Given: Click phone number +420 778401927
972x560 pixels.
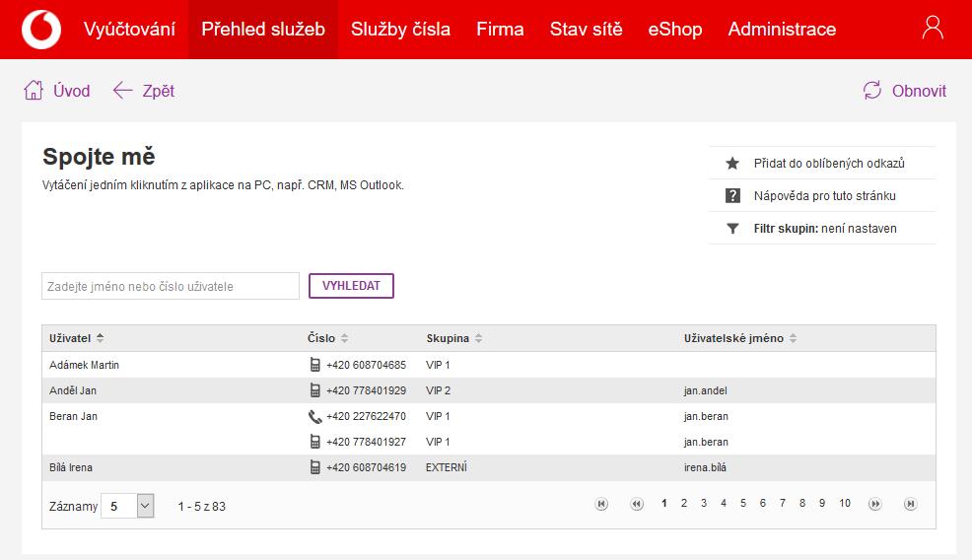Looking at the screenshot, I should click(367, 442).
